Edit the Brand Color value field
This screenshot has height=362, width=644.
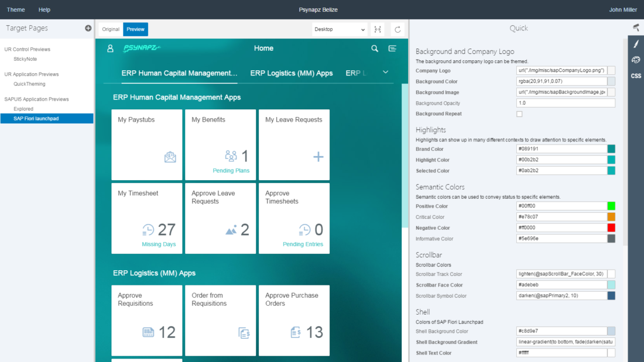[x=561, y=149]
